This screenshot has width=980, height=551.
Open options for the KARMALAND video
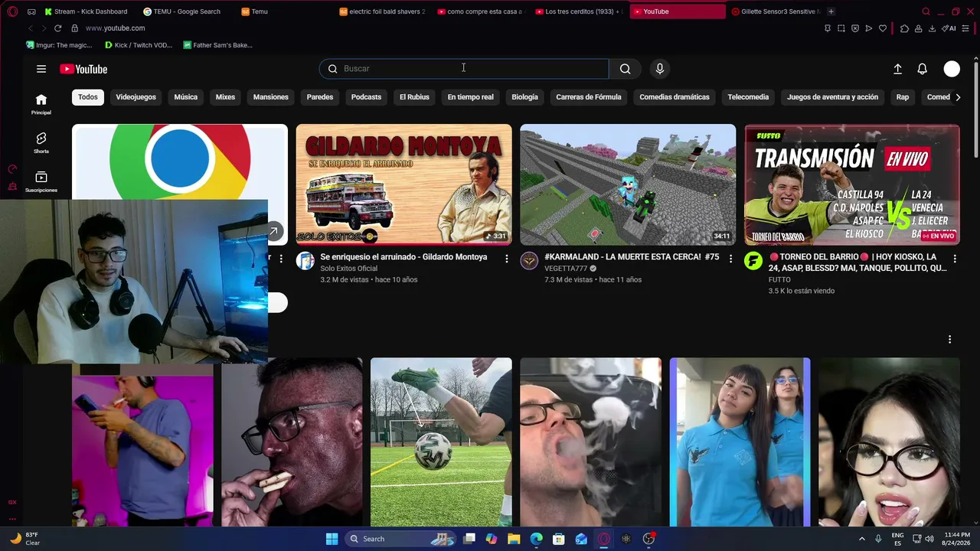point(730,259)
